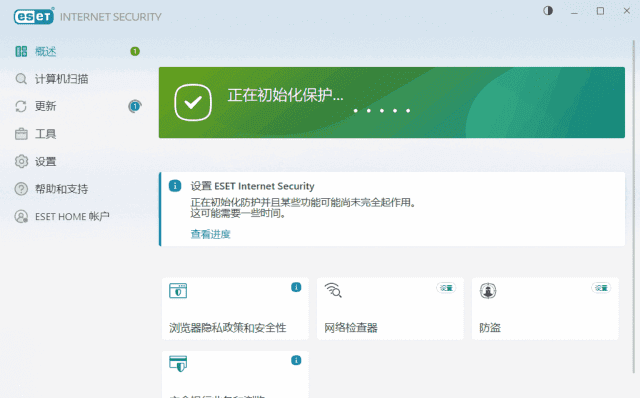Image resolution: width=640 pixels, height=398 pixels.
Task: Click the 概述 dashboard icon
Action: [x=21, y=51]
